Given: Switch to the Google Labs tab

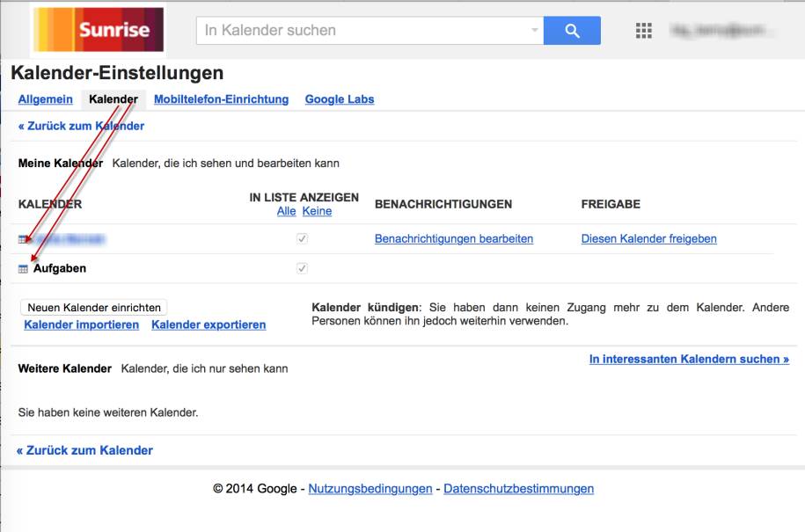Looking at the screenshot, I should point(339,99).
